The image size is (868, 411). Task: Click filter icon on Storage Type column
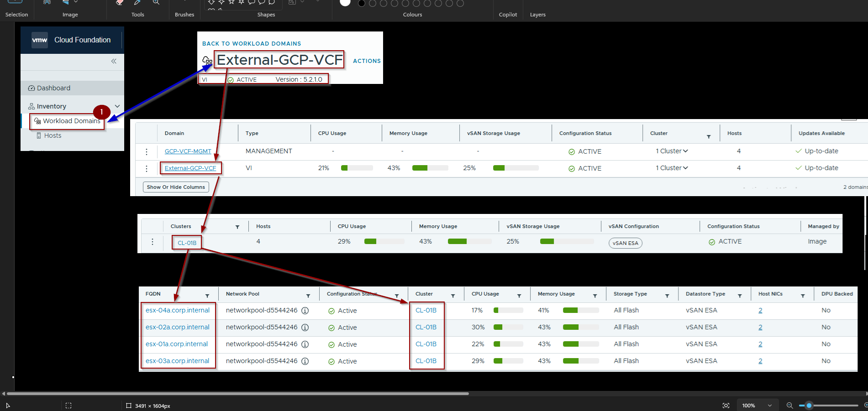click(667, 296)
